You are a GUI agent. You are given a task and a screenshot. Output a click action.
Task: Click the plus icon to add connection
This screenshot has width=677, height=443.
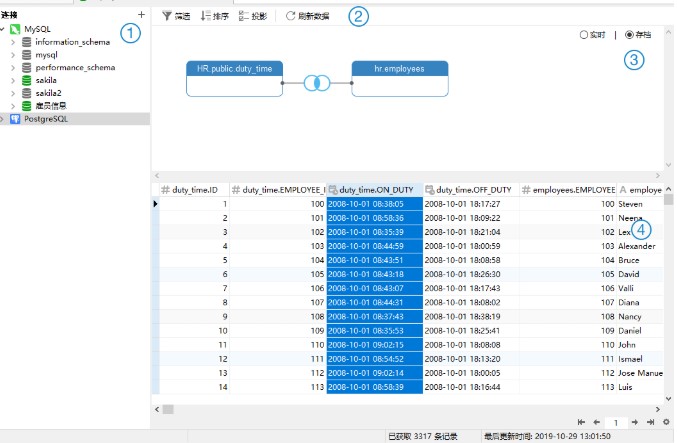(x=141, y=15)
